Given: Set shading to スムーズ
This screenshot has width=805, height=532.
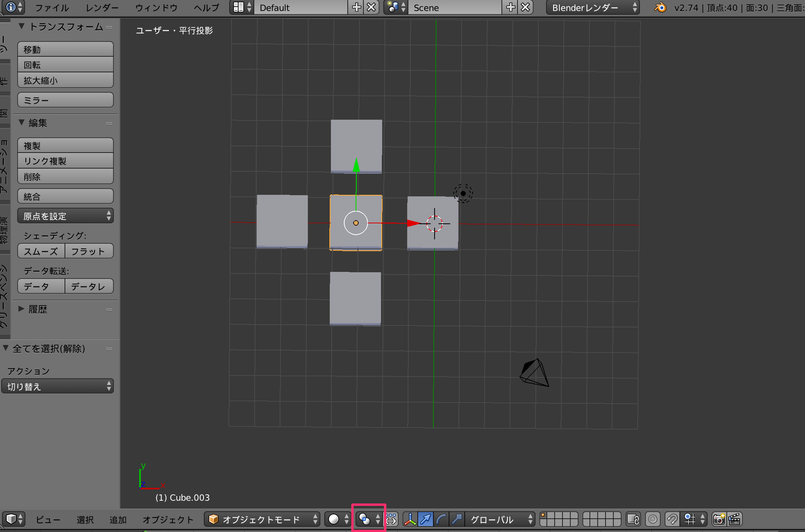Looking at the screenshot, I should point(41,251).
